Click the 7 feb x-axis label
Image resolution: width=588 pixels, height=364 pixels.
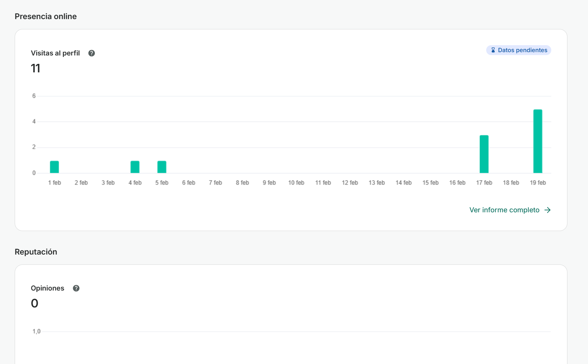(x=215, y=183)
